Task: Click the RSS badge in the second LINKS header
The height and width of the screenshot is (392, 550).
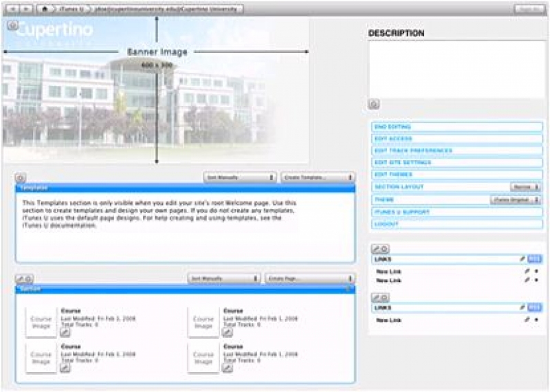Action: click(x=536, y=307)
